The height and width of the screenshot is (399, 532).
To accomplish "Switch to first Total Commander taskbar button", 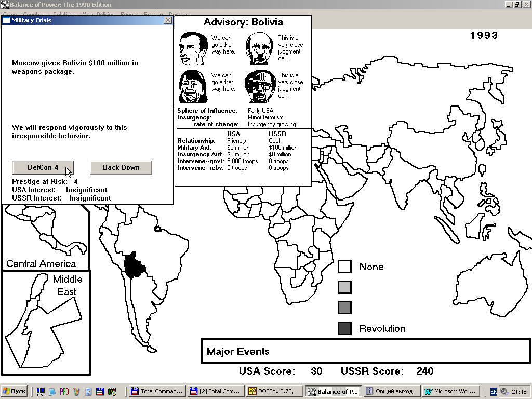I will 158,391.
